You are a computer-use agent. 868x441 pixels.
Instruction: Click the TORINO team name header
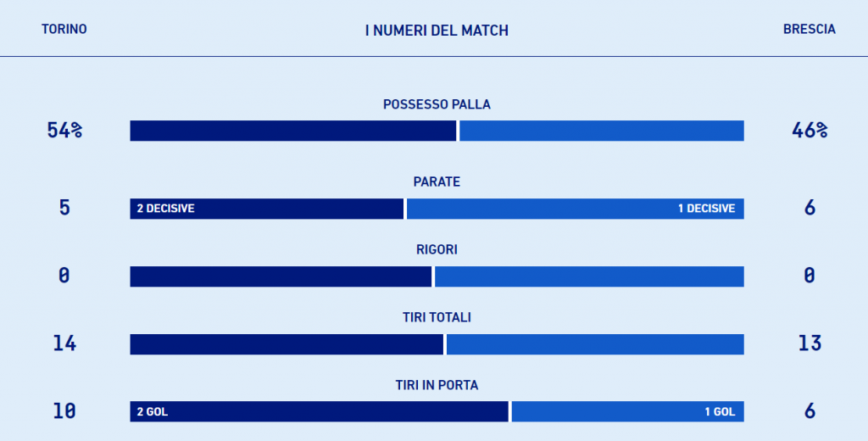pos(64,29)
